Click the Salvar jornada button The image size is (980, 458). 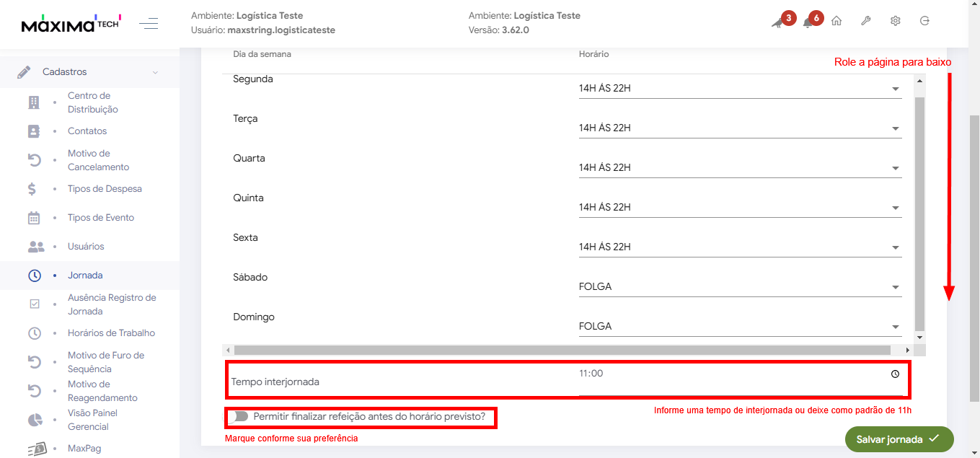[899, 439]
